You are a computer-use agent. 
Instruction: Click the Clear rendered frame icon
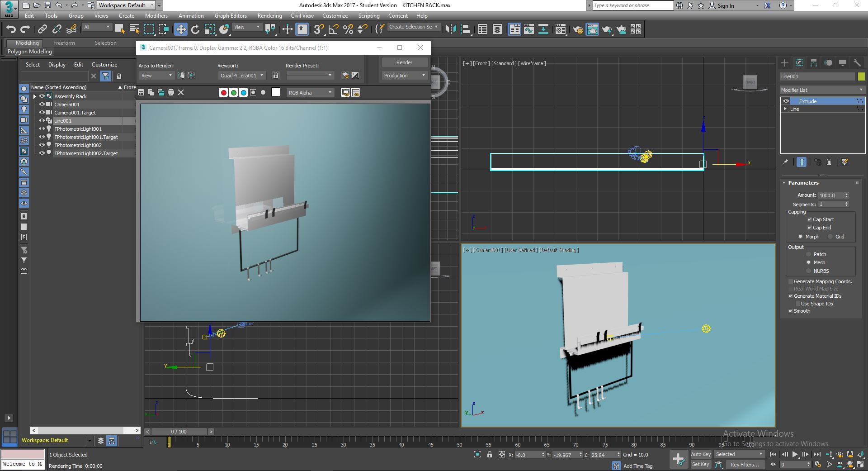[x=181, y=92]
